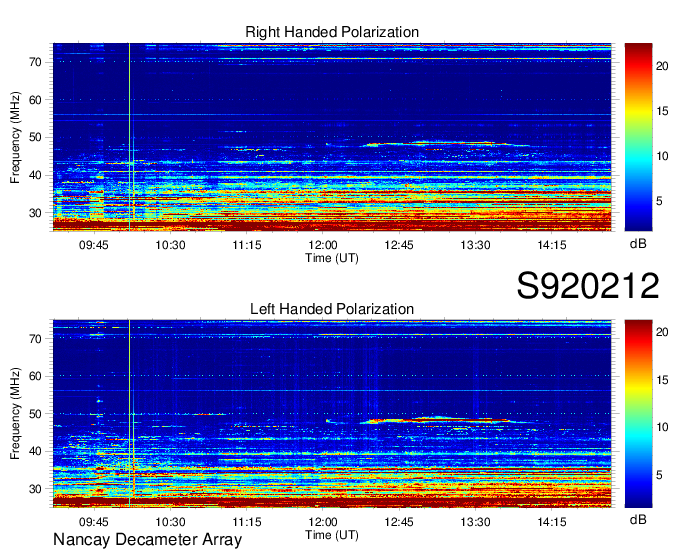The height and width of the screenshot is (552, 680).
Task: Click the yellow vertical line in Right Handed spectrogram
Action: click(x=129, y=137)
